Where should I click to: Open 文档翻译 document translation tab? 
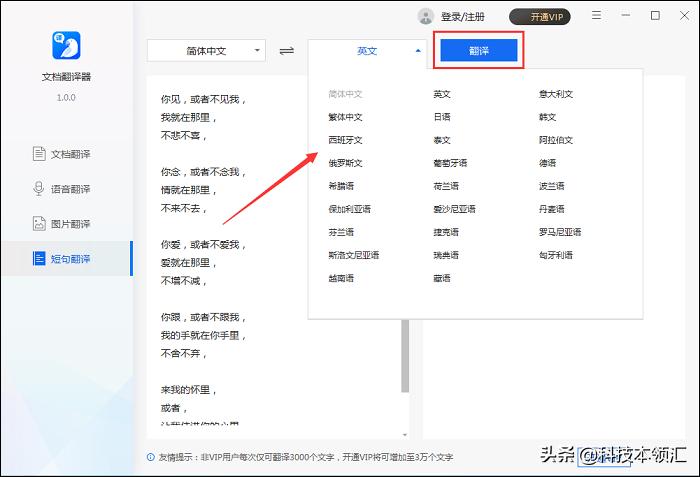(x=67, y=154)
